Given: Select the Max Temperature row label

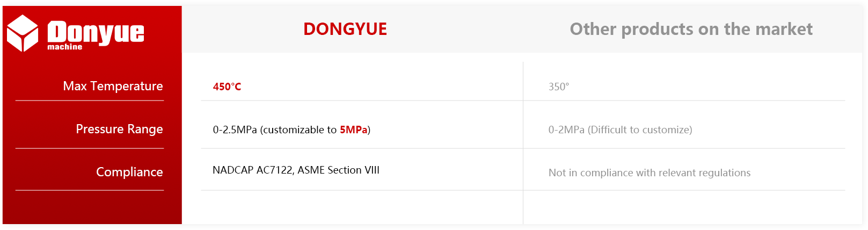Looking at the screenshot, I should [113, 86].
